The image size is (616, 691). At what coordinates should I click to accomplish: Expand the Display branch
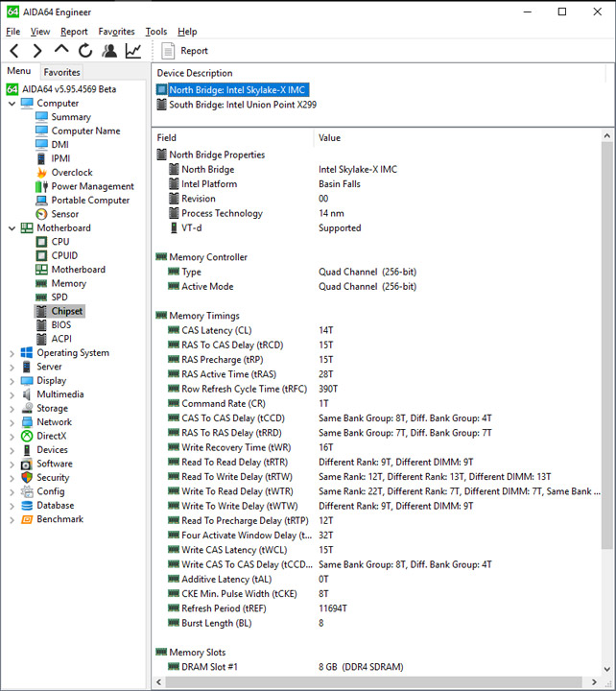point(12,381)
